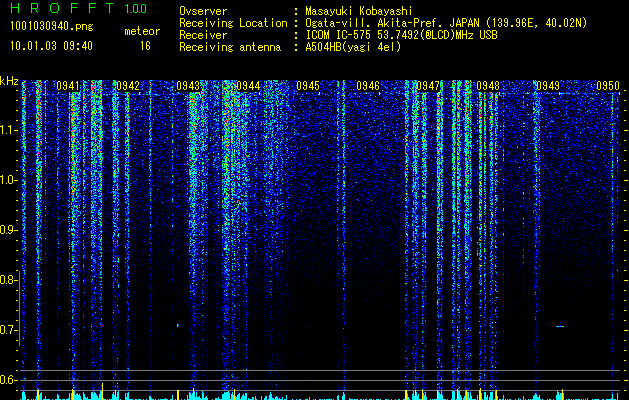This screenshot has width=629, height=400.
Task: Click the 0950 time marker
Action: (608, 86)
